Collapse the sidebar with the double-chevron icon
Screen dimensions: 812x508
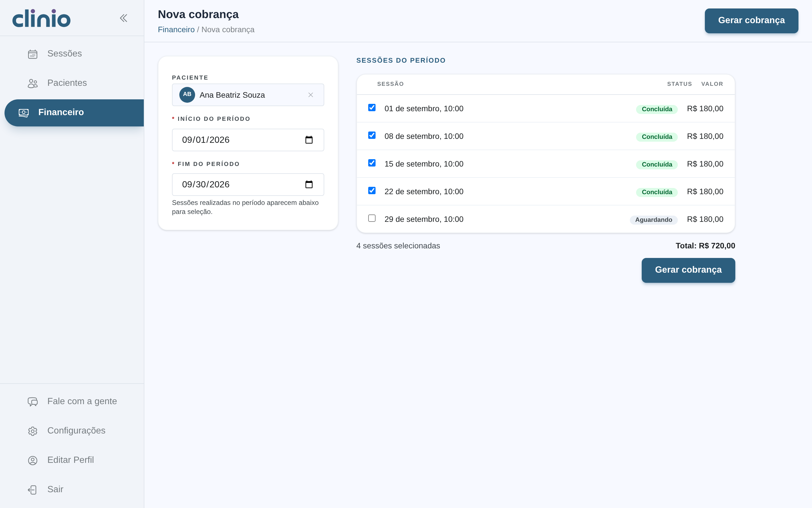click(123, 18)
